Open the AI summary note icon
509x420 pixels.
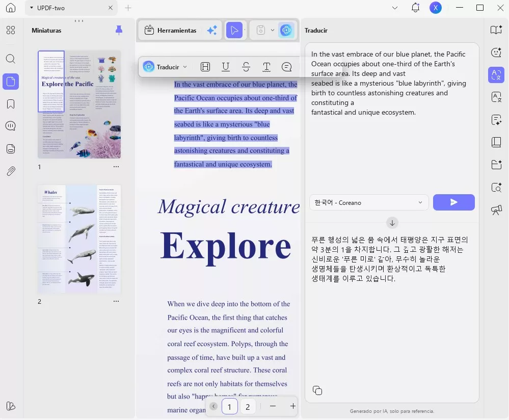496,120
